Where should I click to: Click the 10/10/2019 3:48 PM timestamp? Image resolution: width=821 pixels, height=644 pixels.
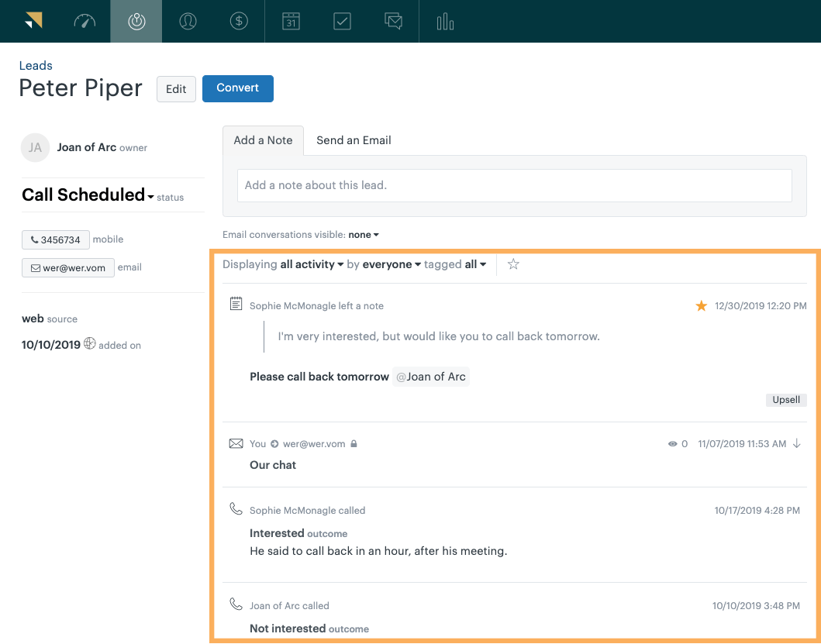756,606
